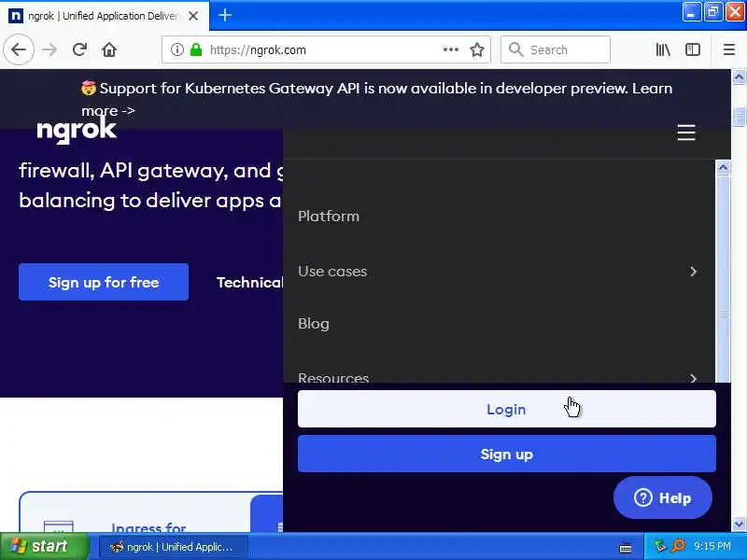The height and width of the screenshot is (560, 747).
Task: Click menu panel scrollbar up arrow
Action: tap(723, 168)
